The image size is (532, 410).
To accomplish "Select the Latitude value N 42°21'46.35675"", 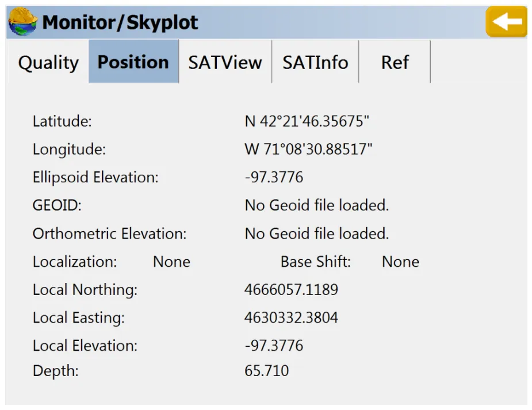I will tap(307, 121).
